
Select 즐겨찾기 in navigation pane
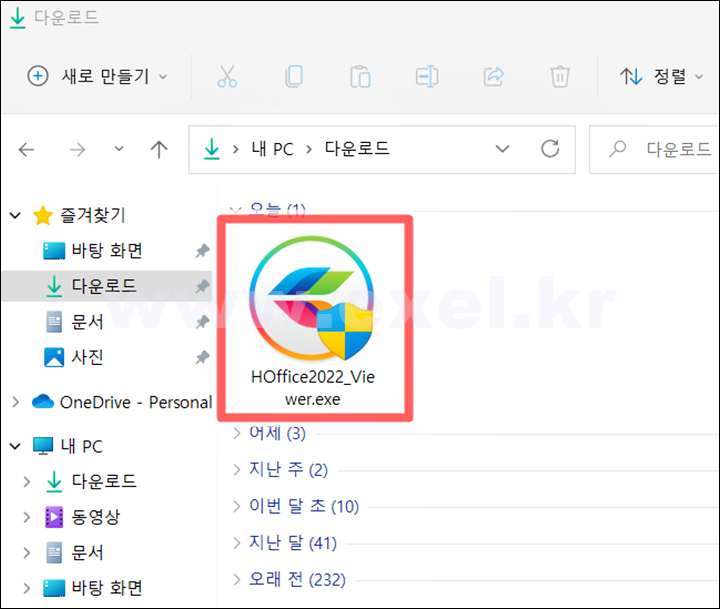click(93, 215)
